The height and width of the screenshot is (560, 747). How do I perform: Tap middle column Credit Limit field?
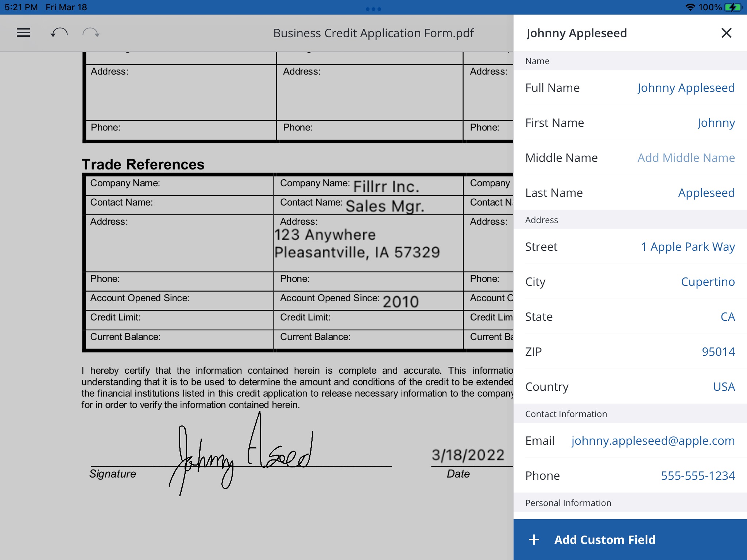(368, 320)
